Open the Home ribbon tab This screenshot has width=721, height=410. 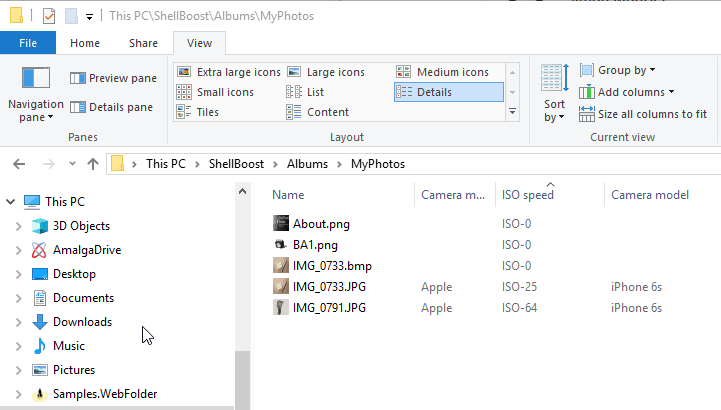coord(85,43)
